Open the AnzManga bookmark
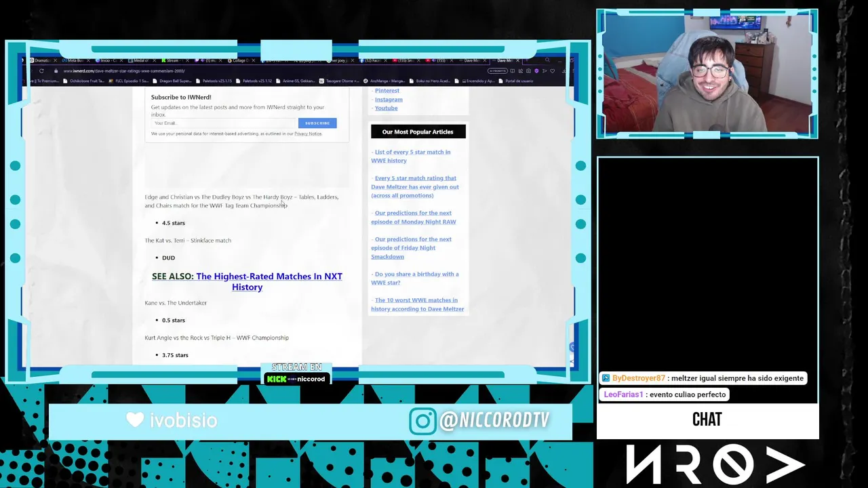Screen dimensions: 868x488 point(384,81)
